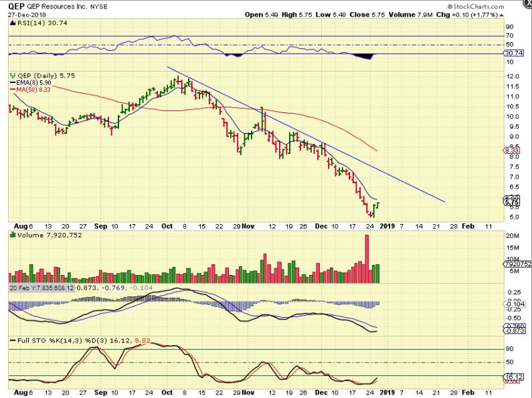
Task: Click the blue EMA(8) line swatch
Action: point(13,83)
